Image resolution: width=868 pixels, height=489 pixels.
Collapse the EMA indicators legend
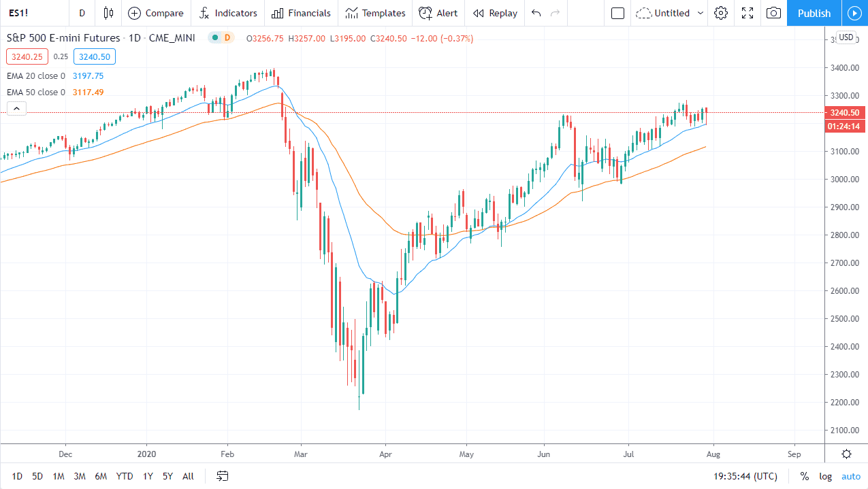pos(16,108)
